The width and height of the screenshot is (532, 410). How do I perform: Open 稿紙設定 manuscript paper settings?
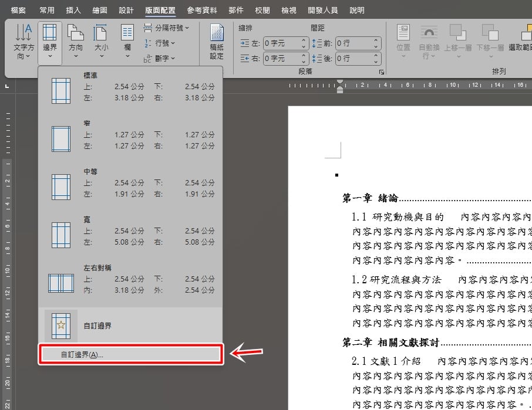[217, 41]
